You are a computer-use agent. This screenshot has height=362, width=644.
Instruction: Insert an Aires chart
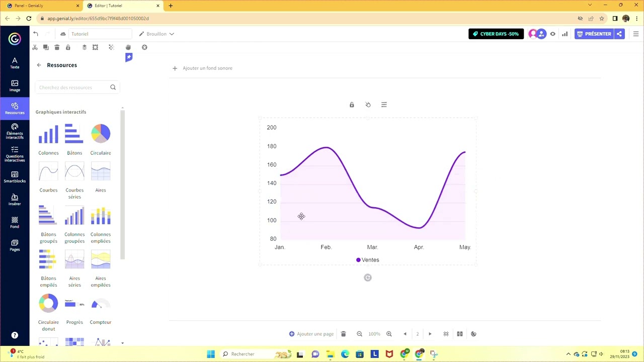(x=101, y=177)
